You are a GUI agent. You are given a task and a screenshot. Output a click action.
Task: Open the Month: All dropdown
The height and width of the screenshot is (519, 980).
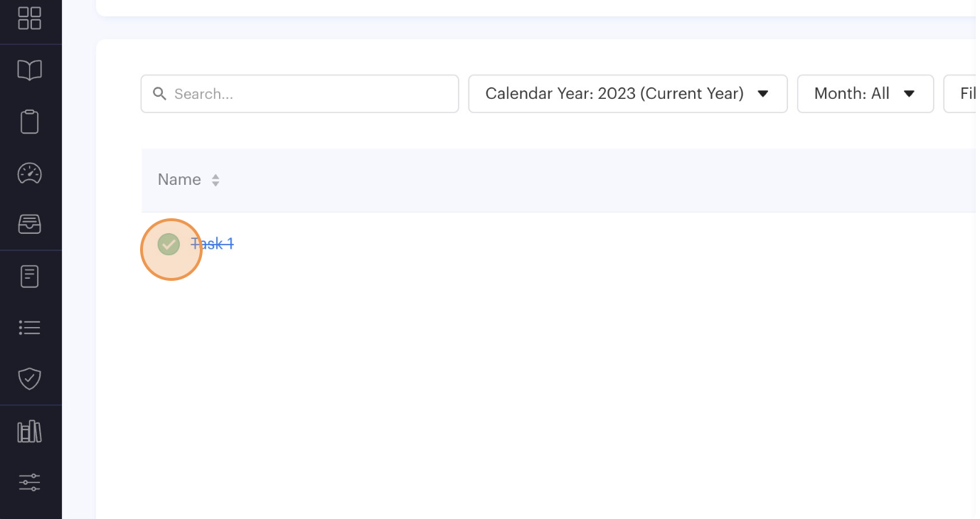(865, 94)
